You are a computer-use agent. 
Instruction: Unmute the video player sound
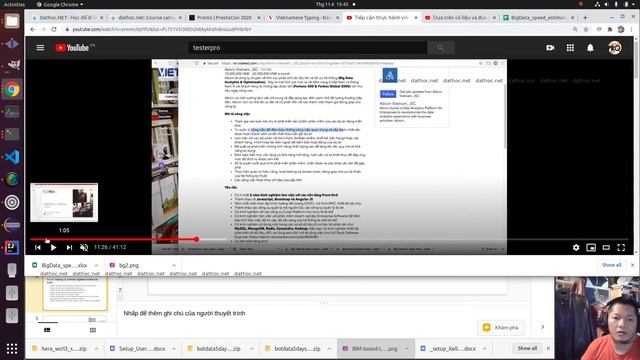click(x=84, y=247)
